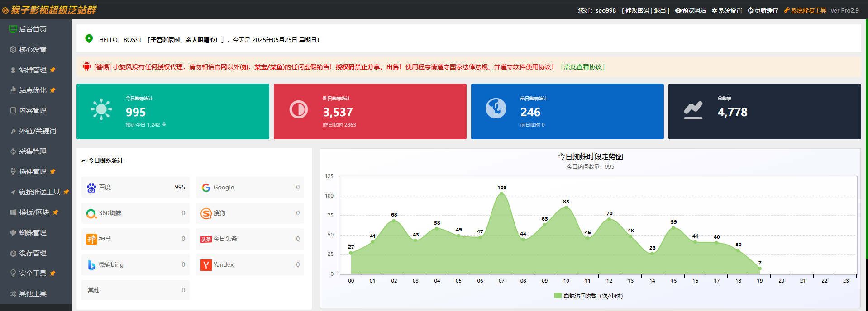The width and height of the screenshot is (868, 311).
Task: Click the Toutiao 头条 icon
Action: (206, 239)
